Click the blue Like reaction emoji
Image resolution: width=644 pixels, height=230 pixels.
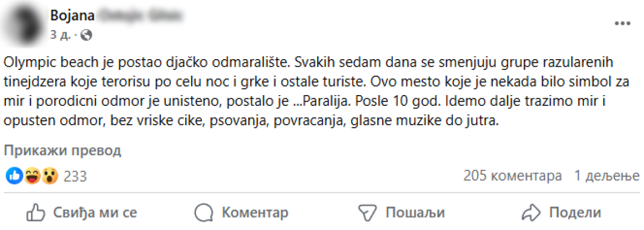click(x=14, y=176)
